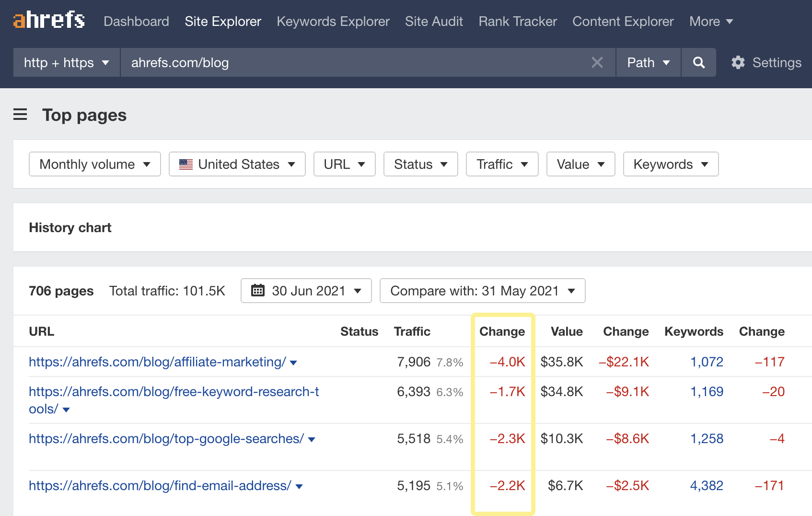Expand the top-google-searches URL caret
The image size is (812, 516).
tap(312, 440)
